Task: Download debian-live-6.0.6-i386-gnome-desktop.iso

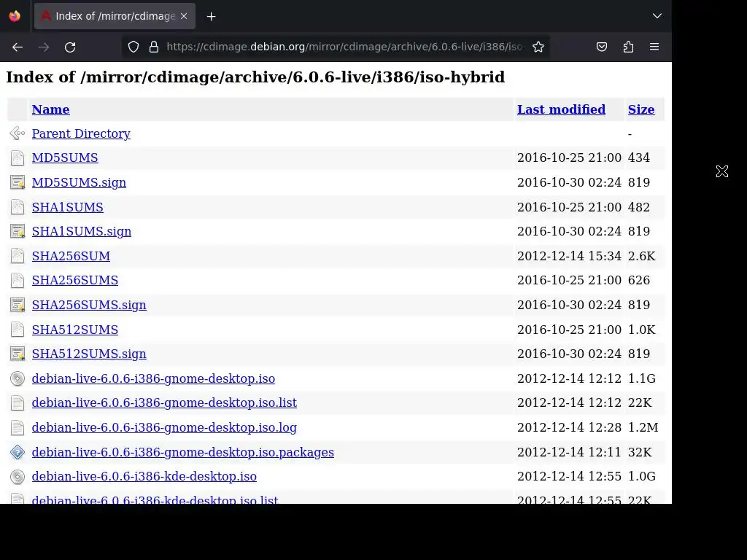Action: (x=153, y=378)
